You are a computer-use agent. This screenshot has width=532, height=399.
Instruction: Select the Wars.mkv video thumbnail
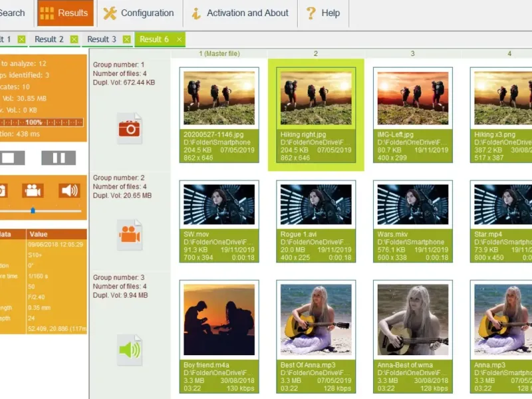(413, 205)
